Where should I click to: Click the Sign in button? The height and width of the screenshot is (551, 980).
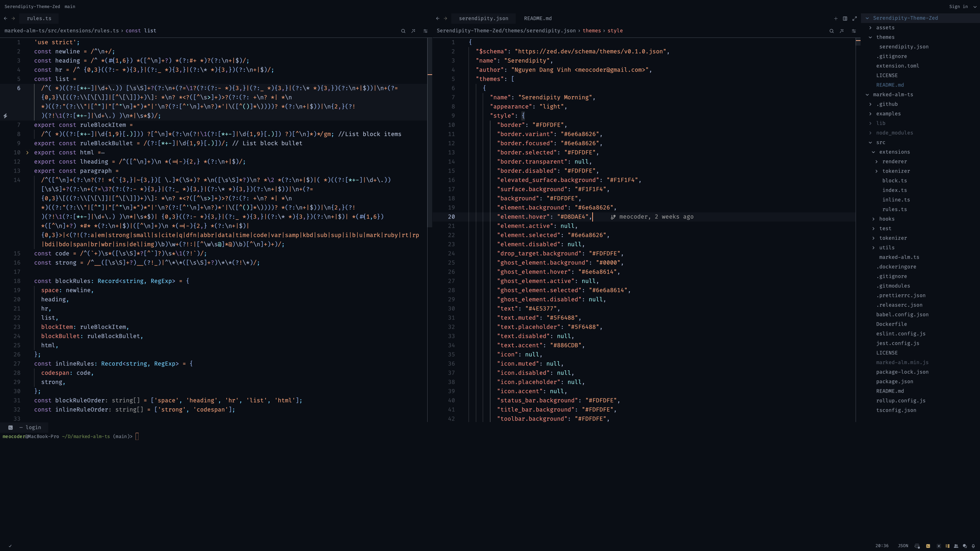click(x=959, y=7)
